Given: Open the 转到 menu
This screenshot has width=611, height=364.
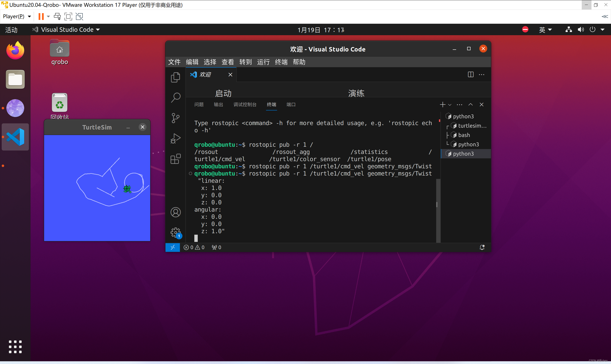Looking at the screenshot, I should pos(245,62).
